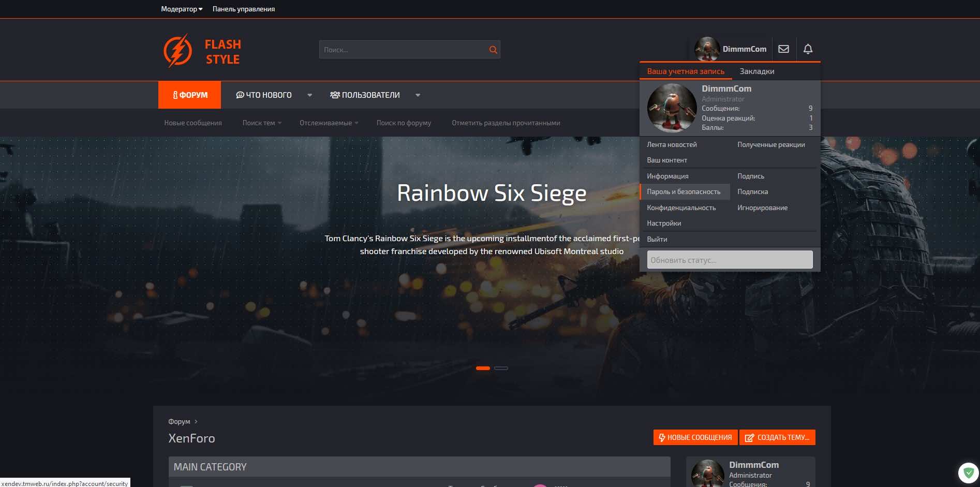Expand the Поиск тем dropdown
The height and width of the screenshot is (487, 980).
point(262,123)
